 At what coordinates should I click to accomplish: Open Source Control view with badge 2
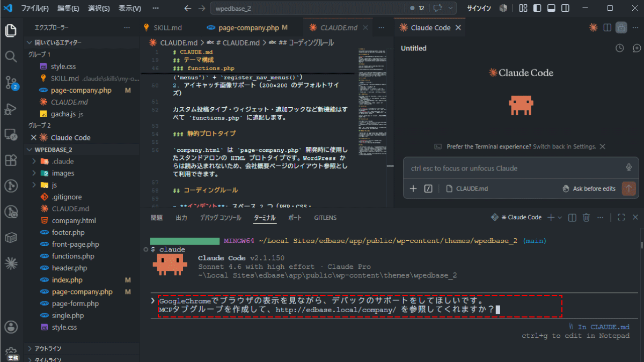(11, 82)
